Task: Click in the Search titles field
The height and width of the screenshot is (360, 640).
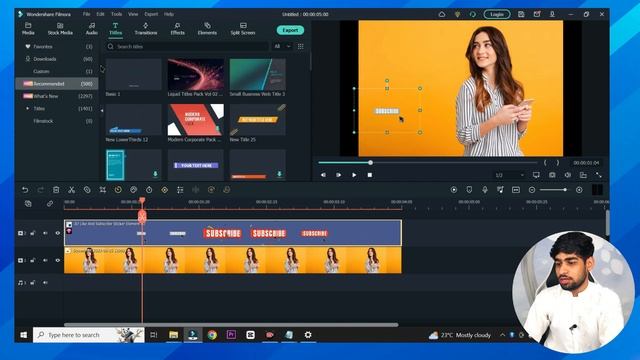Action: 187,47
